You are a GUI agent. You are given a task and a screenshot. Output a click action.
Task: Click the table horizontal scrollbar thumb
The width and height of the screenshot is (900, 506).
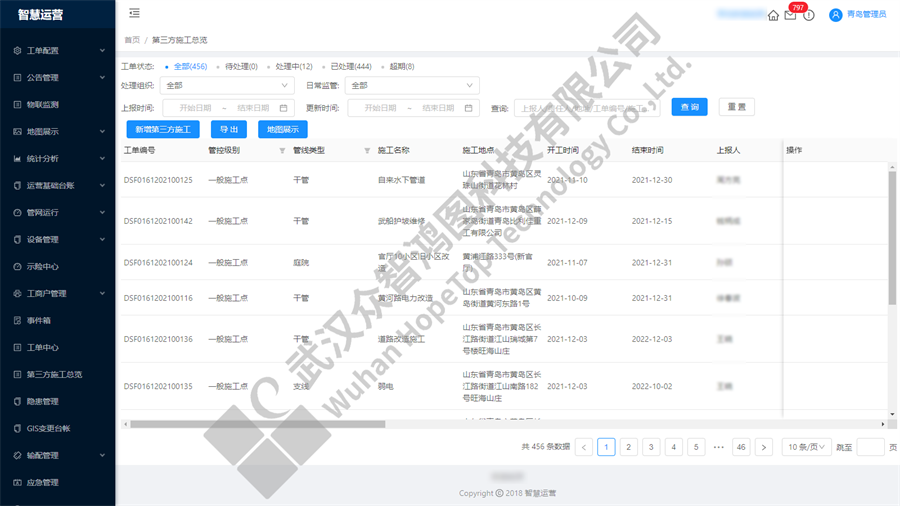pyautogui.click(x=258, y=425)
